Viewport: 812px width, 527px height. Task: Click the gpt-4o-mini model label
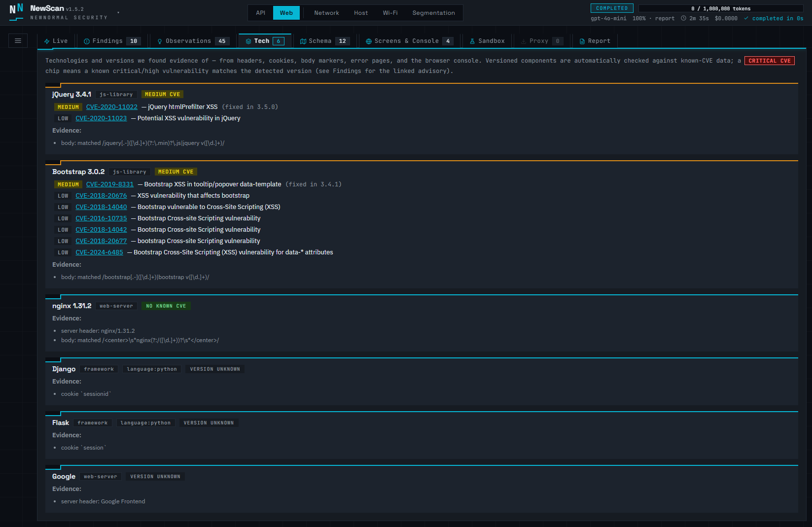tap(608, 18)
